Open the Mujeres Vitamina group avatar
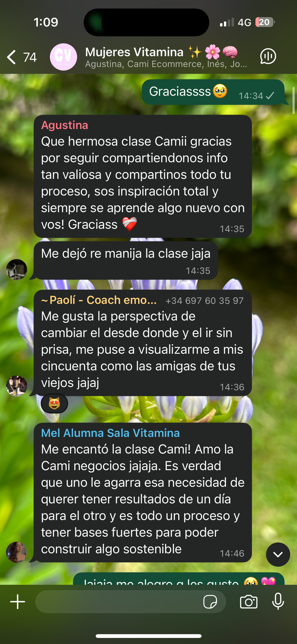Viewport: 297px width, 644px height. click(63, 57)
